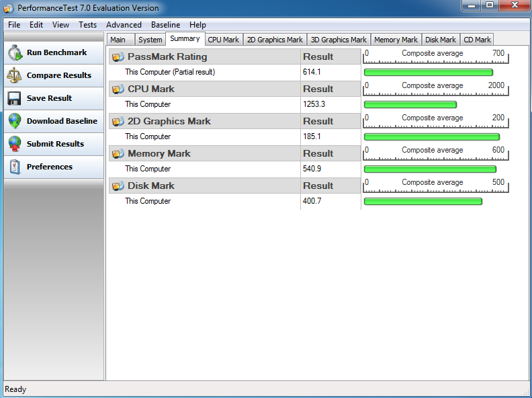Click the Preferences button label

pos(50,167)
